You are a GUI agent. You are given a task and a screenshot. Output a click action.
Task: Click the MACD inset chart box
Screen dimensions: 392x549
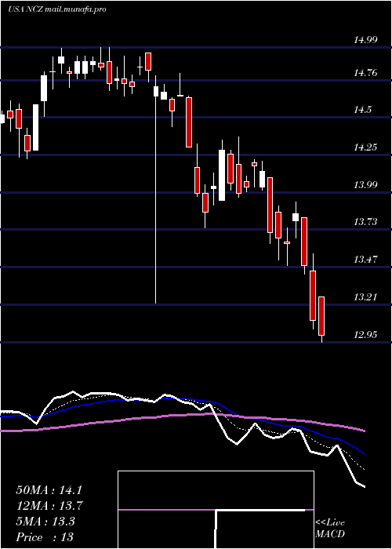coord(216,510)
